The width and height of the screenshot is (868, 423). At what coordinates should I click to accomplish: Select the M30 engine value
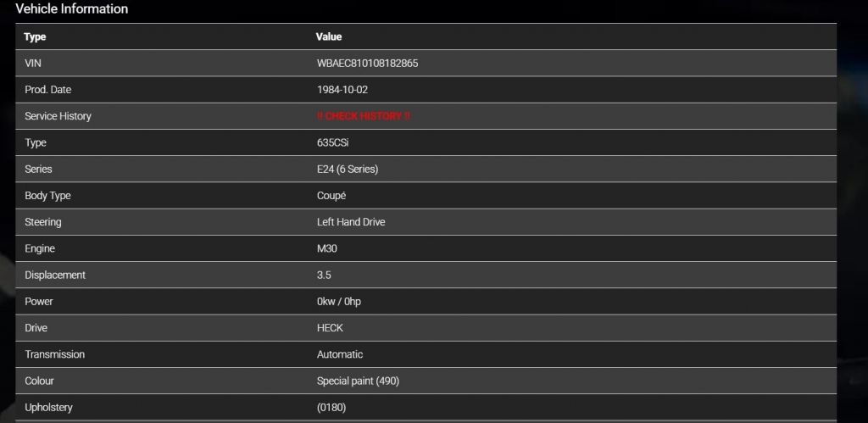click(x=328, y=248)
